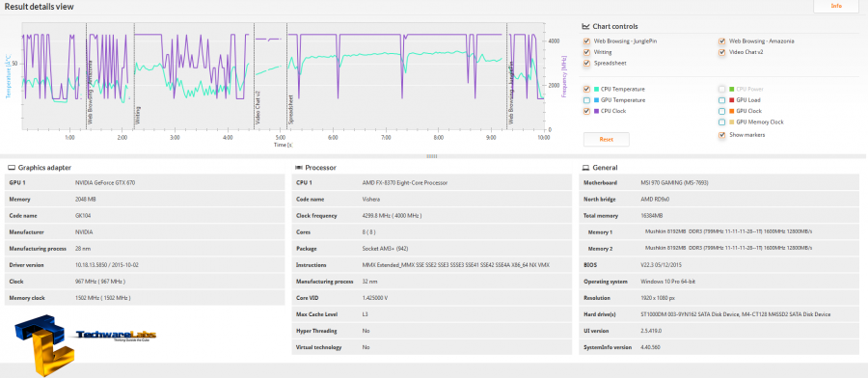The image size is (868, 378).
Task: Click SystemInfo version 4.40.560 value
Action: point(650,347)
